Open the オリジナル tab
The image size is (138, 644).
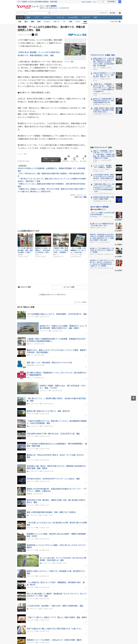(60, 17)
